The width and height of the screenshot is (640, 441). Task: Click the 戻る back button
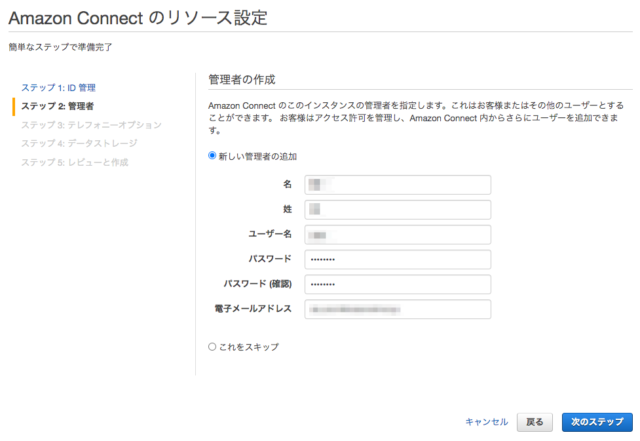(535, 422)
